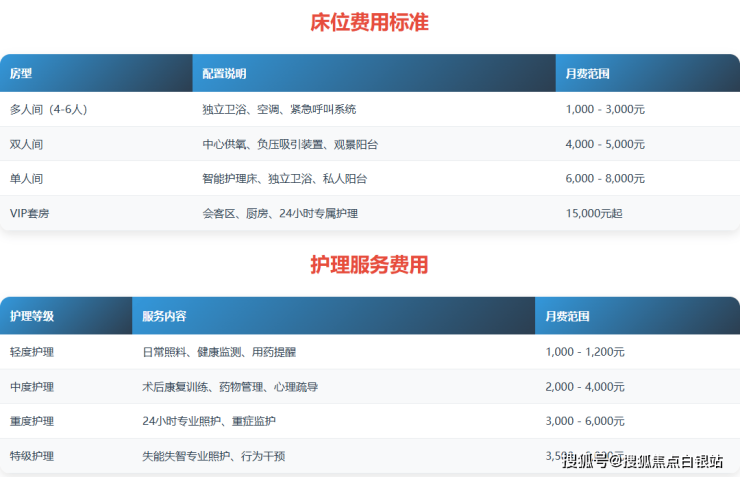Click the 轻度护理 care level cell
This screenshot has width=740, height=477.
(x=32, y=352)
